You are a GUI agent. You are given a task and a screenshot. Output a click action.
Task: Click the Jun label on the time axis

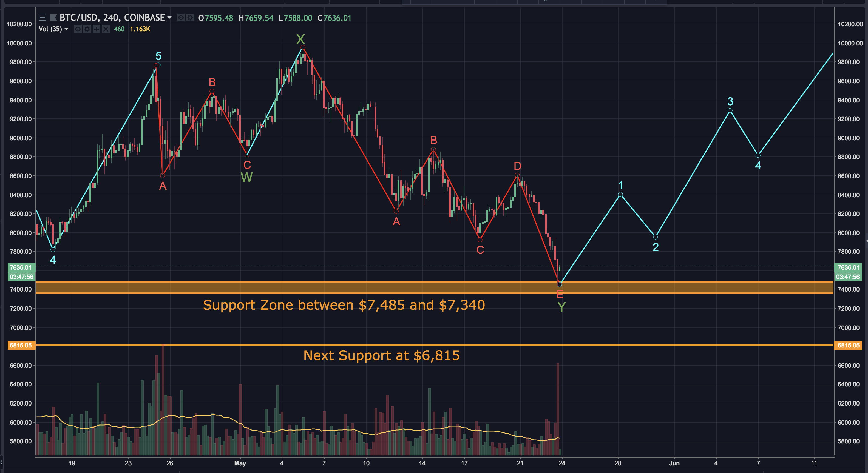click(x=674, y=463)
